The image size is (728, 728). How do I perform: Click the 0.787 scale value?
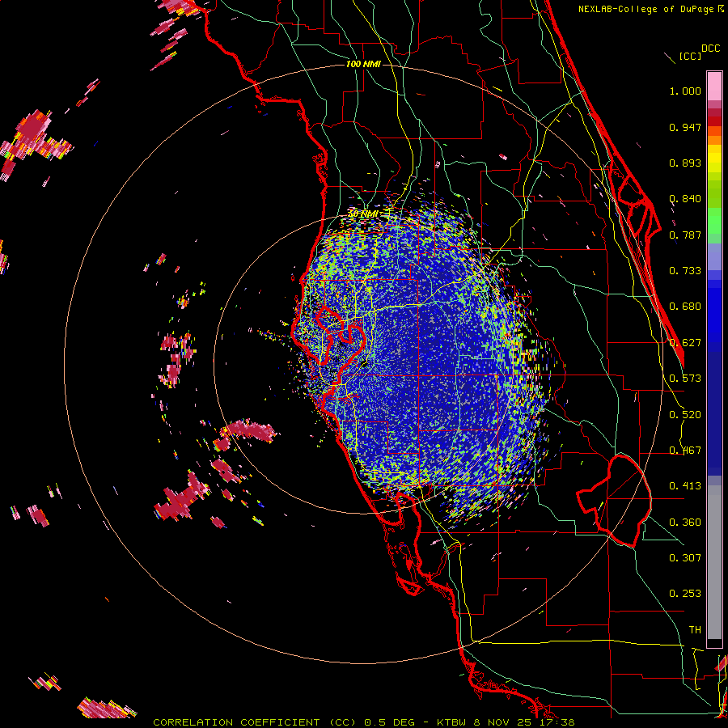pyautogui.click(x=685, y=235)
